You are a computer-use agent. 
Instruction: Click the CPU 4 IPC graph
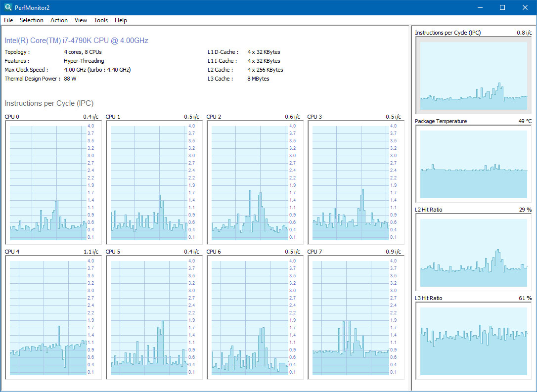coord(48,317)
